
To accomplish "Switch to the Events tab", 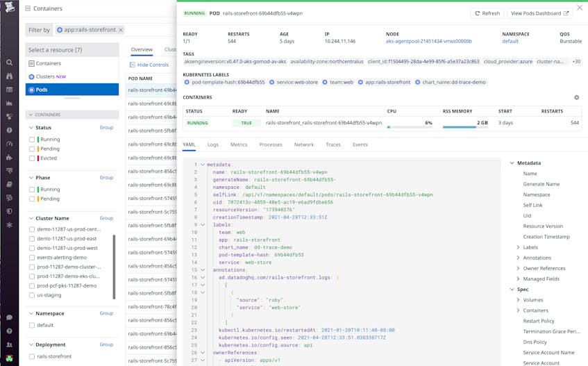I will (x=360, y=144).
